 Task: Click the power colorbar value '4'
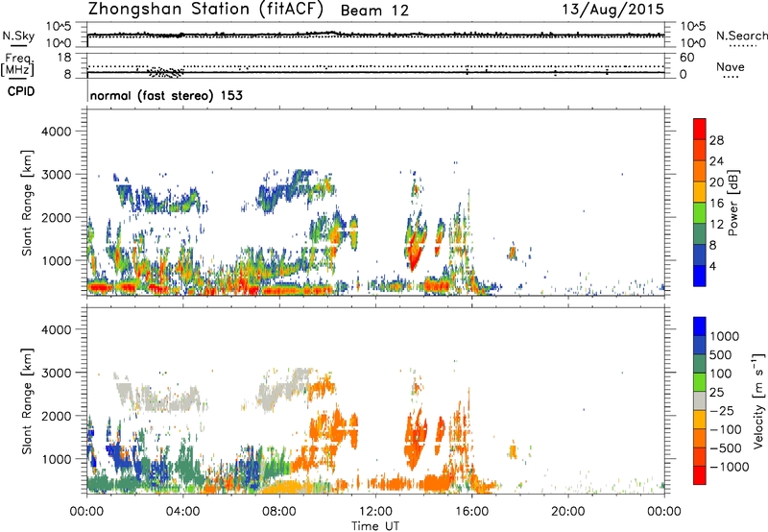713,266
